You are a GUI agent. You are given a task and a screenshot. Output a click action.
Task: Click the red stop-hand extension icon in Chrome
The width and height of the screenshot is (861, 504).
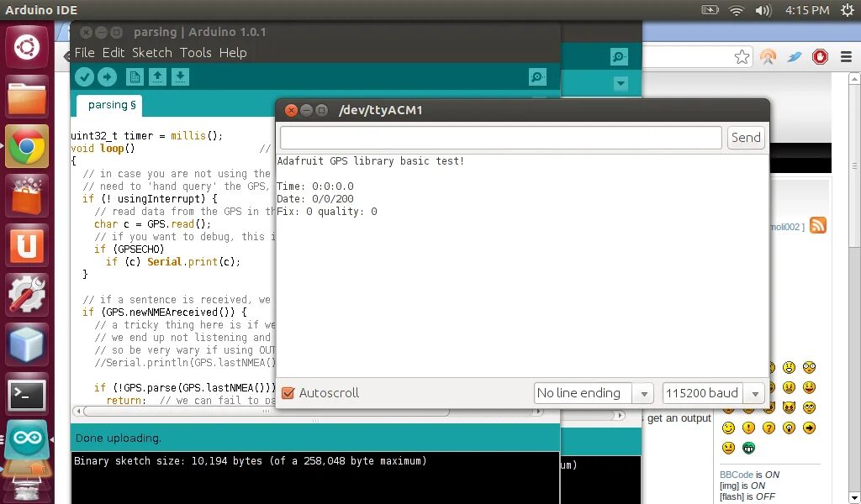(821, 56)
